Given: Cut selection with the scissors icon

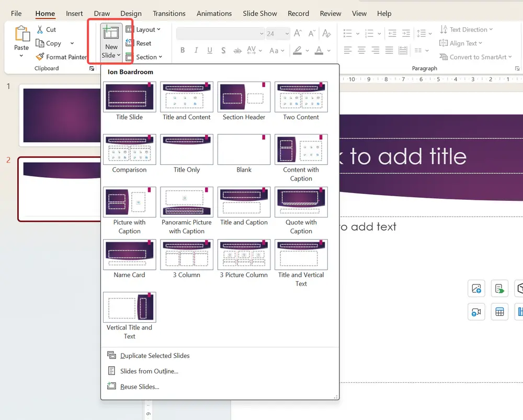Looking at the screenshot, I should [40, 29].
